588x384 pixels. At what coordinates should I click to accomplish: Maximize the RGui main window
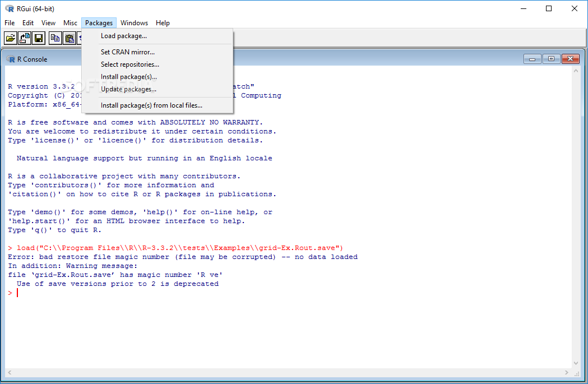[x=549, y=8]
